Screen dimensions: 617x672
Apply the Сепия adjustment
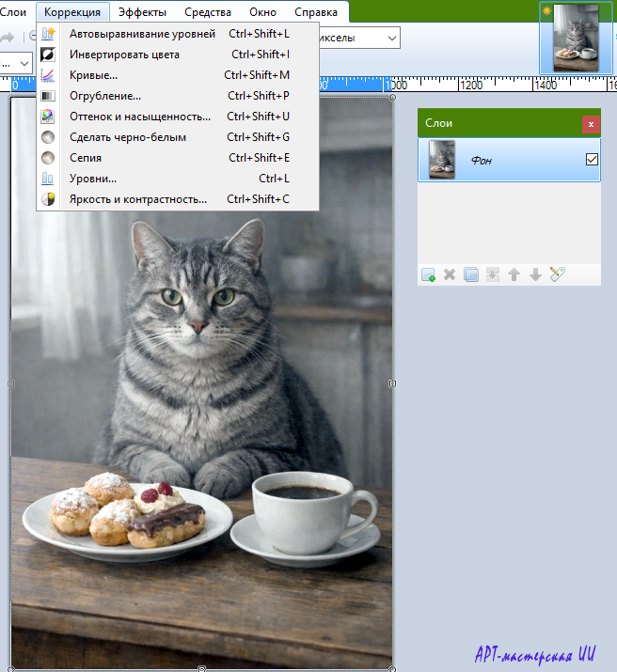tap(178, 158)
